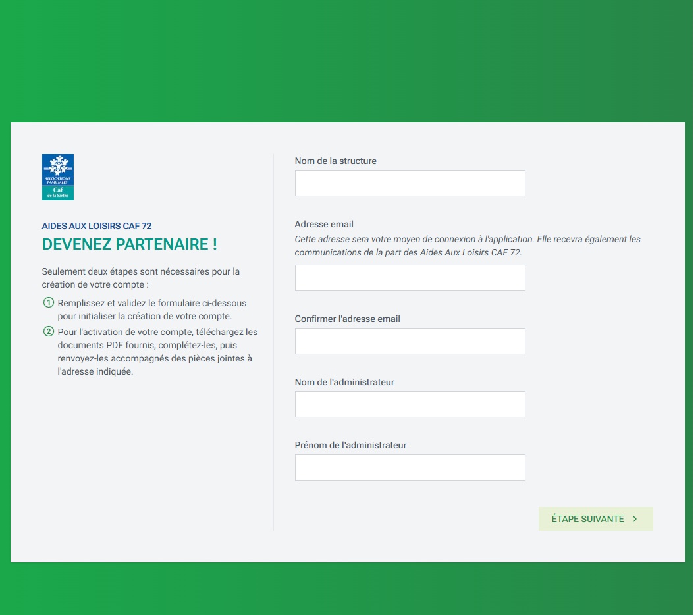Click the 'Pour l'activation de votre compte' step text

(x=157, y=352)
